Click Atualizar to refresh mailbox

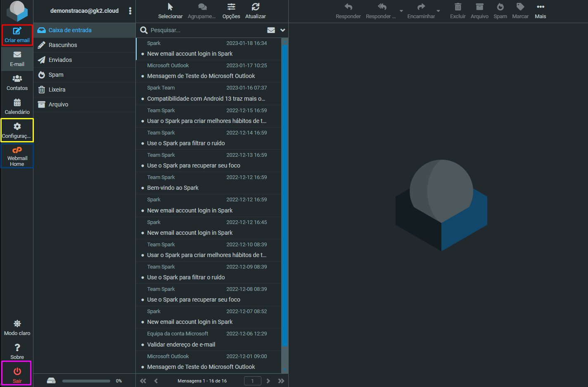pyautogui.click(x=256, y=7)
